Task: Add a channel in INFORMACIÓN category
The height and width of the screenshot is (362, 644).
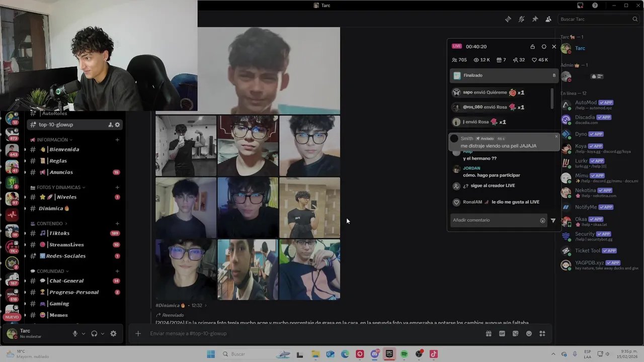Action: tap(117, 140)
